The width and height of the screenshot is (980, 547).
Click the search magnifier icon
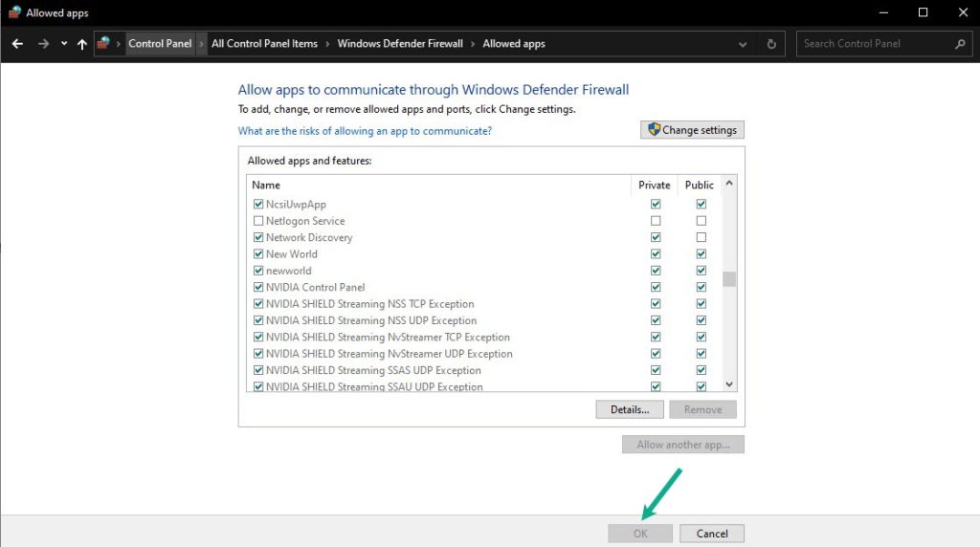point(960,44)
